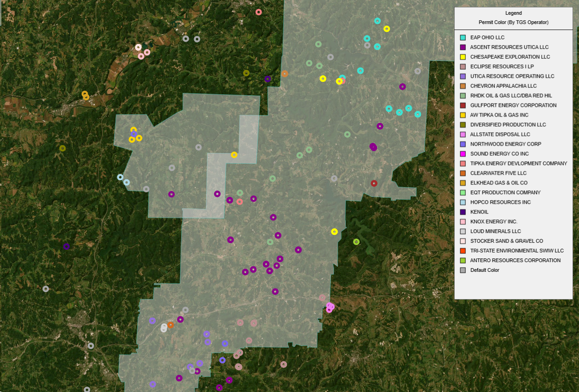Select the GULFPORT ENERGY CORPORATION legend entry
The image size is (579, 392).
(x=513, y=105)
